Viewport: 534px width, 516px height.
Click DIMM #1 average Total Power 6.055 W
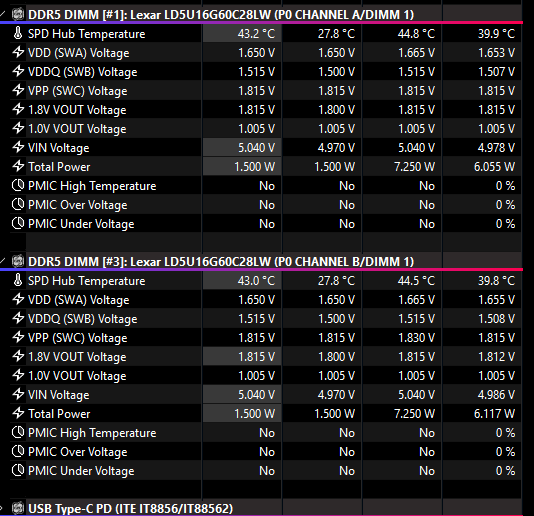click(x=494, y=167)
